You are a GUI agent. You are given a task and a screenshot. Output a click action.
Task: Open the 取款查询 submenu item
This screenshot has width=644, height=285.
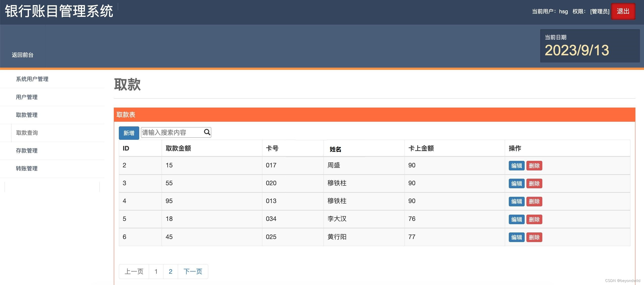27,133
